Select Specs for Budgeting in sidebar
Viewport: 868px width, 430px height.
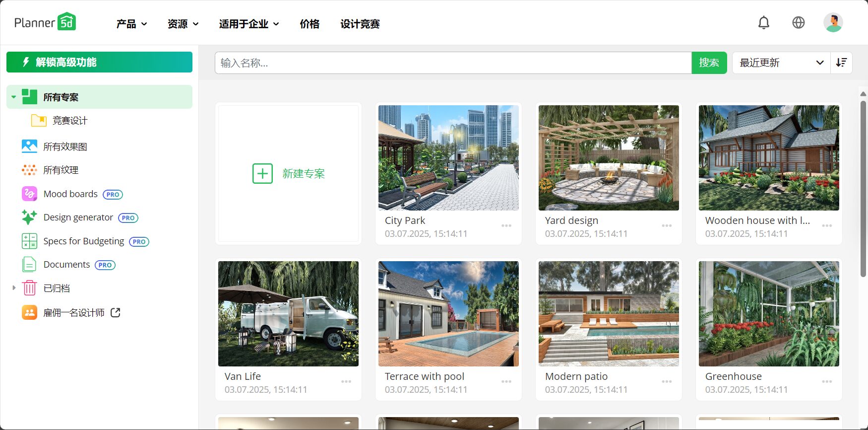pos(84,241)
